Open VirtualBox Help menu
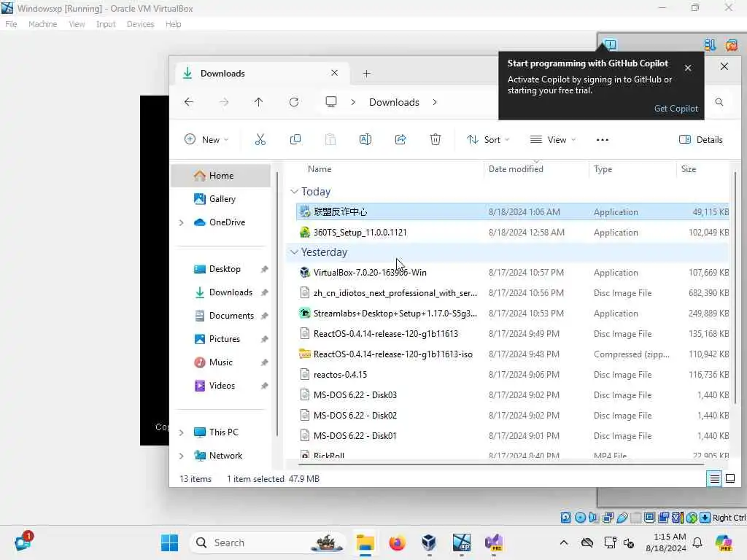Viewport: 747px width, 560px height. (x=173, y=24)
